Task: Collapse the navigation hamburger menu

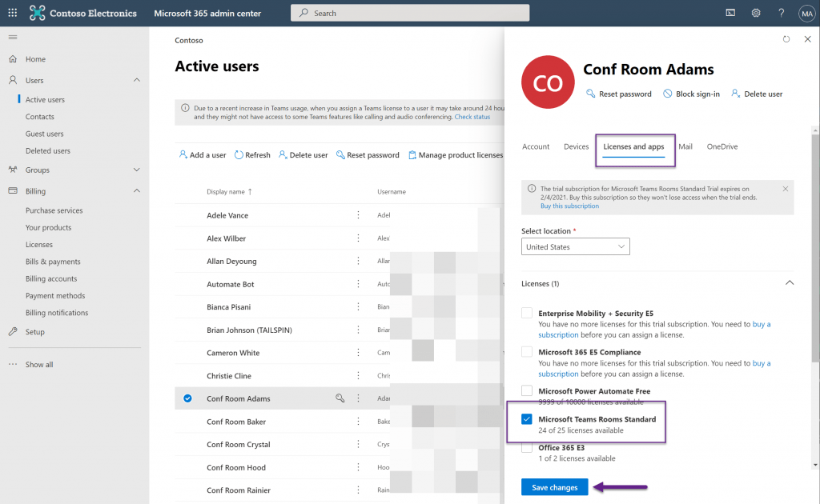Action: point(13,37)
